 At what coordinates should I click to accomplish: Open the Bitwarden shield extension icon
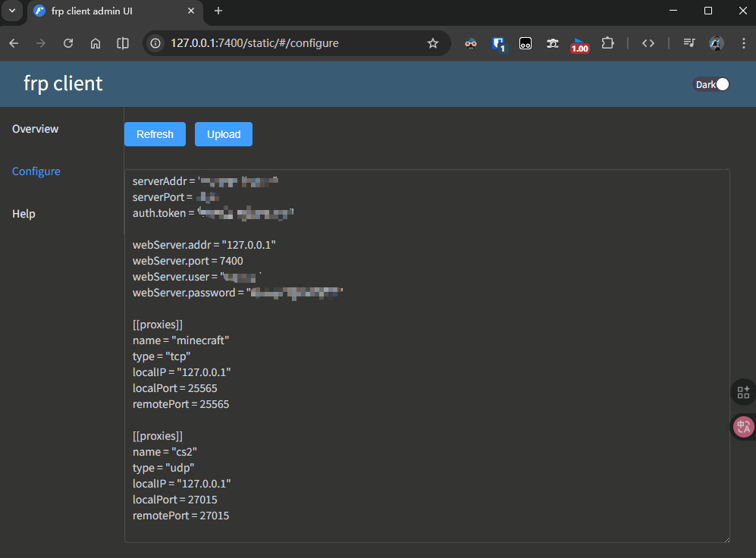498,44
